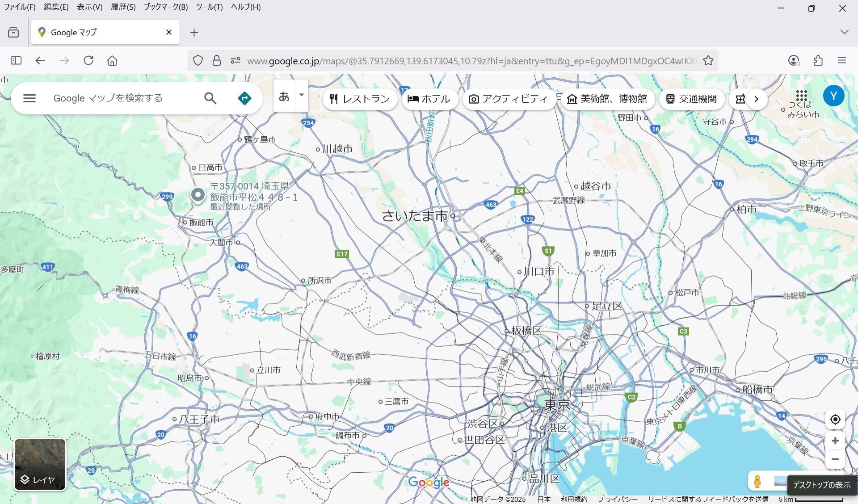
Task: Open directions with the blue arrow icon
Action: 244,98
